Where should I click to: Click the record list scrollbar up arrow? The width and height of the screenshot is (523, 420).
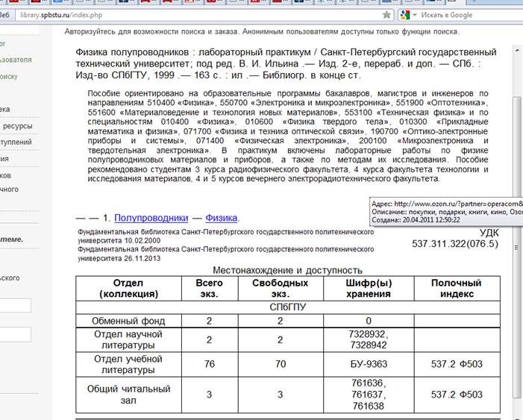coord(517,51)
